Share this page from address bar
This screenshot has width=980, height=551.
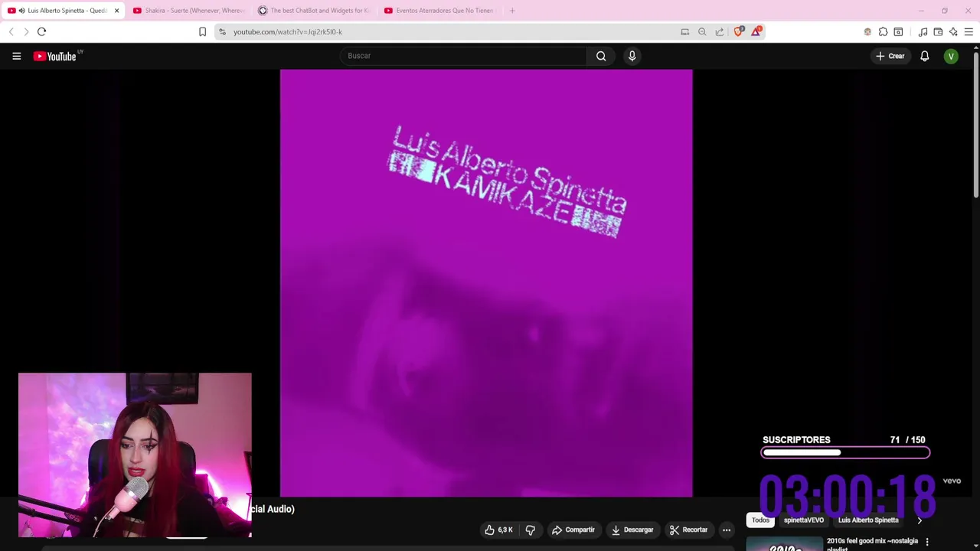(x=720, y=31)
